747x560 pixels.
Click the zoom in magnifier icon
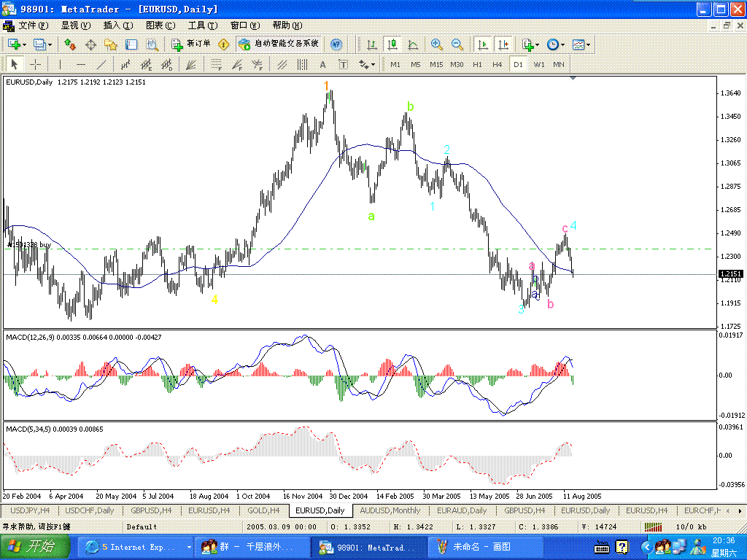click(x=436, y=44)
